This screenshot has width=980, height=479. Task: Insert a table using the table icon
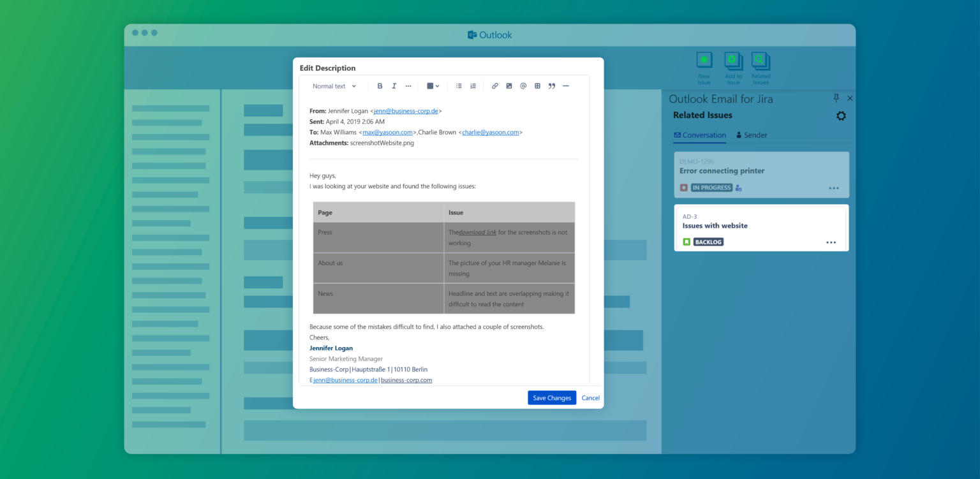coord(537,85)
